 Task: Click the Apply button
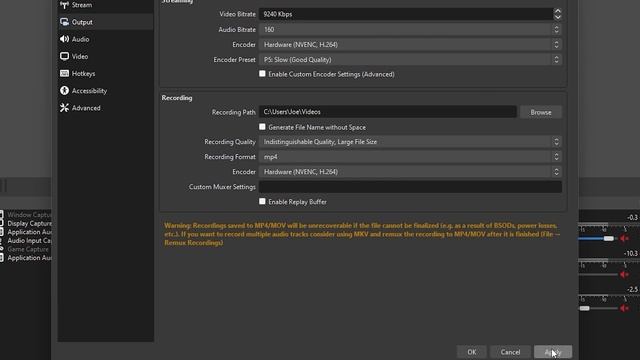tap(553, 352)
